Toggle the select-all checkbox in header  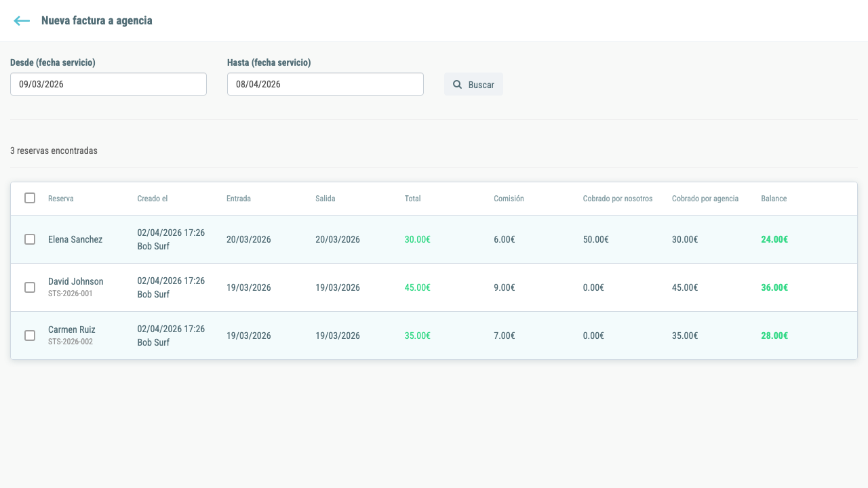click(x=30, y=198)
